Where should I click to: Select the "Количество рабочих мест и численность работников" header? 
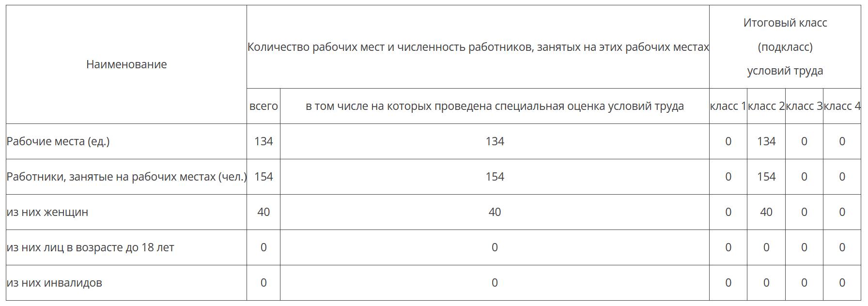(478, 47)
